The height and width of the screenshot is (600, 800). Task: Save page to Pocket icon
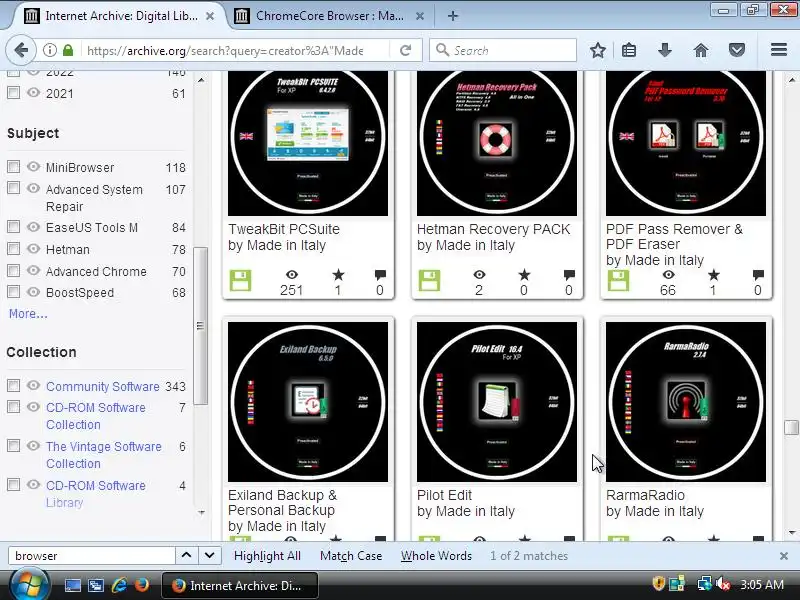(737, 50)
